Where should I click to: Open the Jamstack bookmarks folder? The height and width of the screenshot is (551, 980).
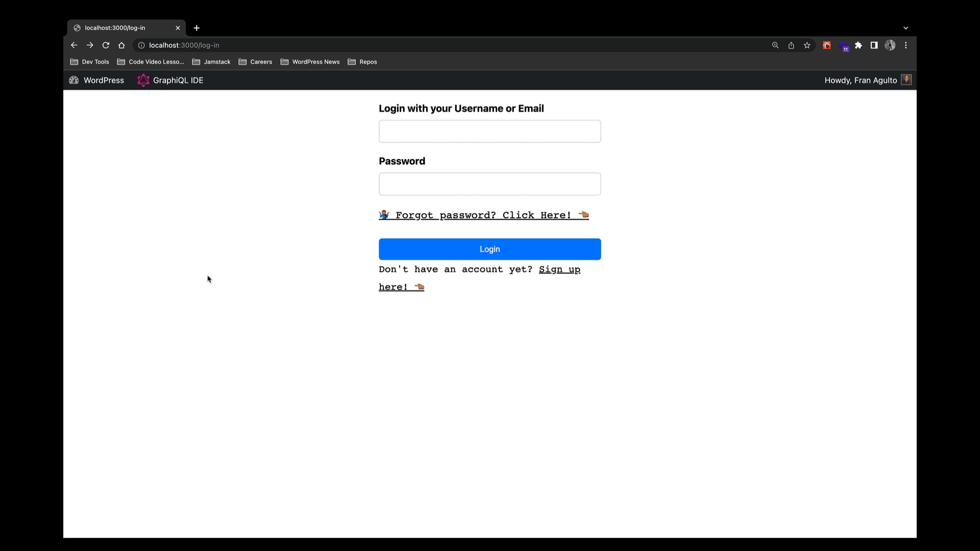click(x=211, y=62)
